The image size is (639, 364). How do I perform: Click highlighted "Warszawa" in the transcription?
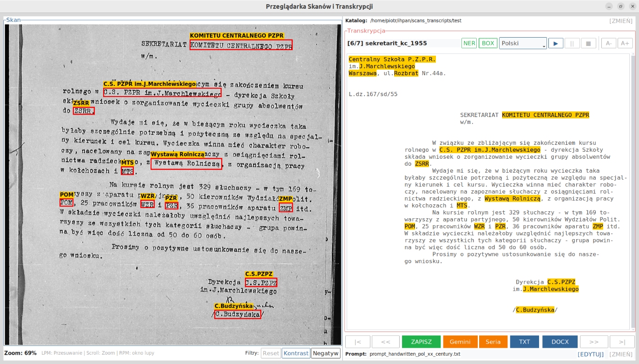click(x=362, y=73)
